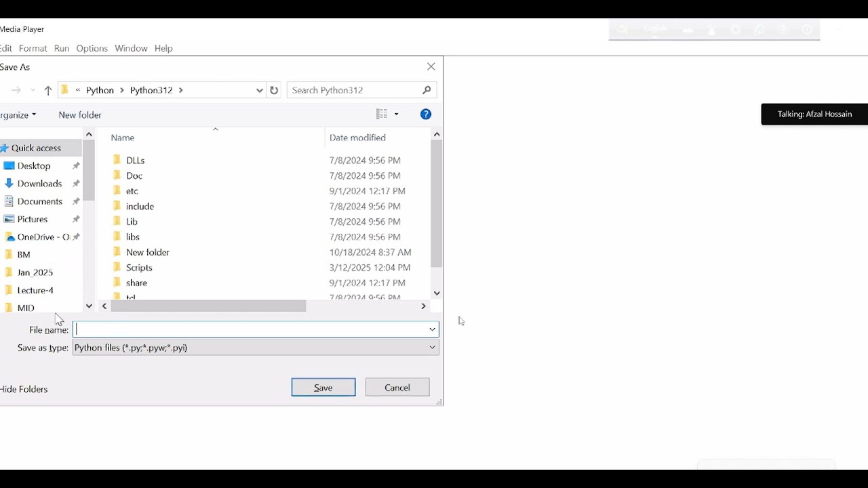
Task: Click the 10/18/2024 8:37 AM date cell
Action: point(370,252)
